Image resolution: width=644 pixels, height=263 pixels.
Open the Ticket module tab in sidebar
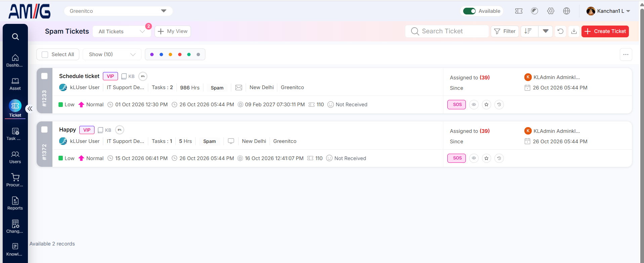(15, 109)
